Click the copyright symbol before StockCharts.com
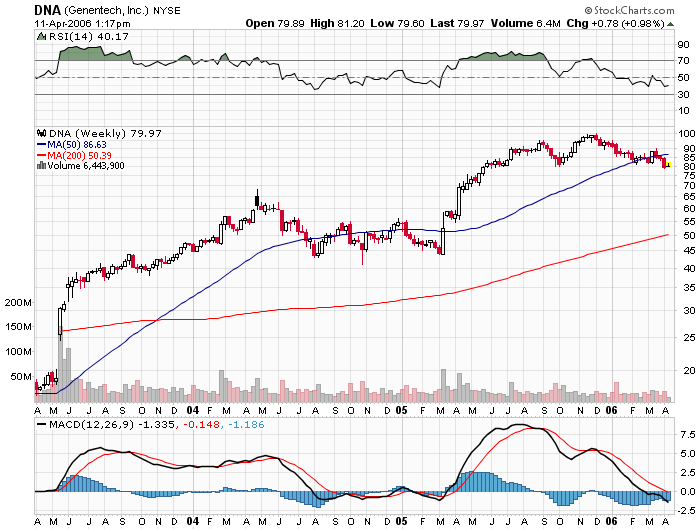Image resolution: width=700 pixels, height=530 pixels. [x=588, y=10]
